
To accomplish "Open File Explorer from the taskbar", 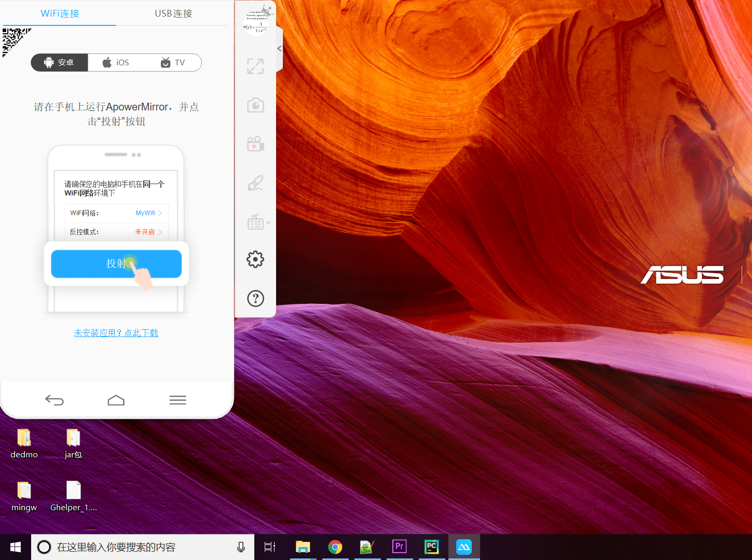I will tap(303, 547).
